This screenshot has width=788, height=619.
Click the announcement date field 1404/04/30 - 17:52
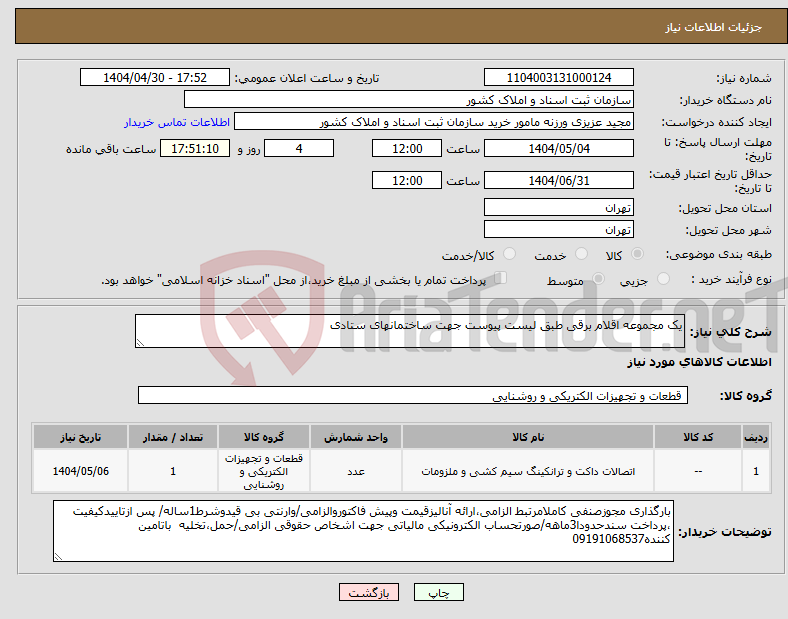155,78
